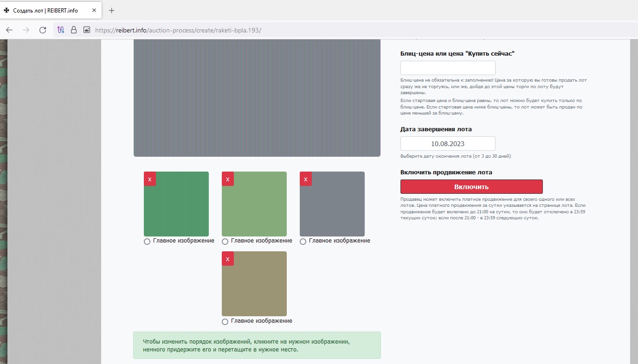Click the purple extension icon in address bar
Viewport: 638px width, 364px height.
(60, 30)
